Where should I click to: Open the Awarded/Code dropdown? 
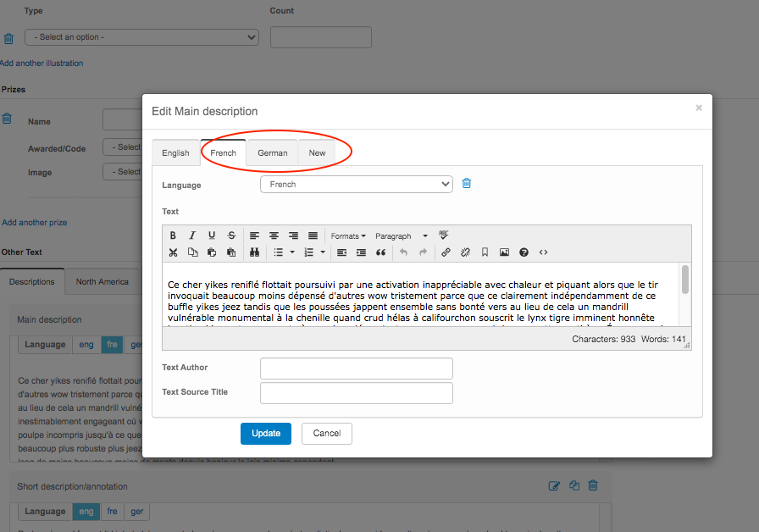click(x=123, y=147)
